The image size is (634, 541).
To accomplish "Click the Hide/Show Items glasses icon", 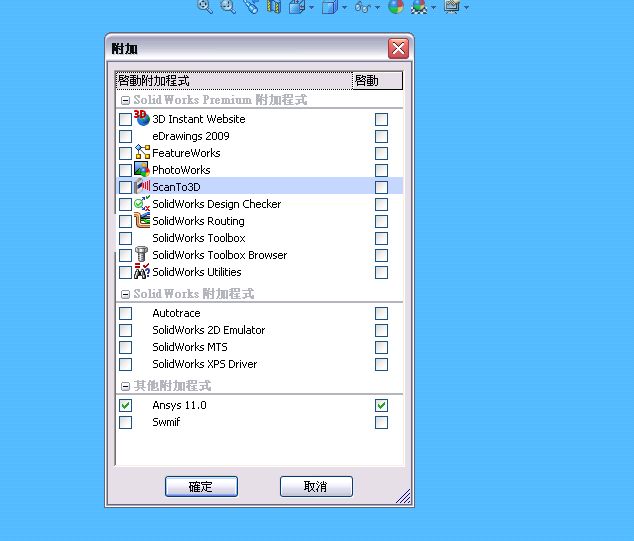I will (x=363, y=6).
